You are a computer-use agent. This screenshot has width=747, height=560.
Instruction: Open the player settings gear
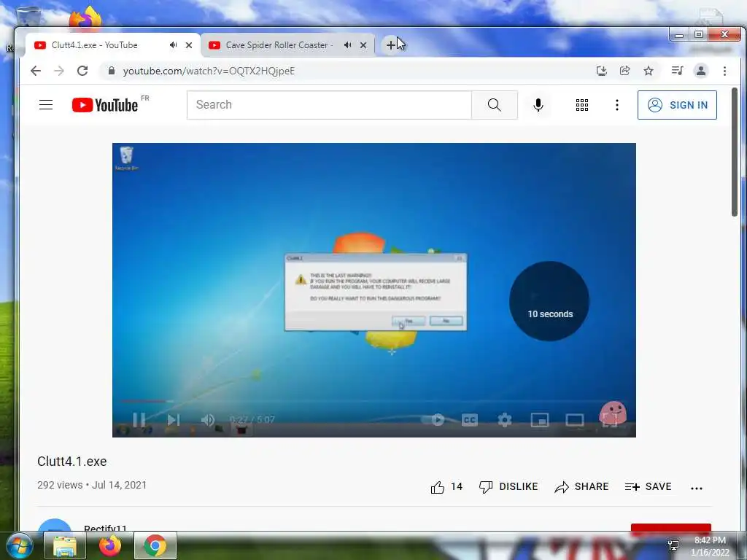(505, 419)
